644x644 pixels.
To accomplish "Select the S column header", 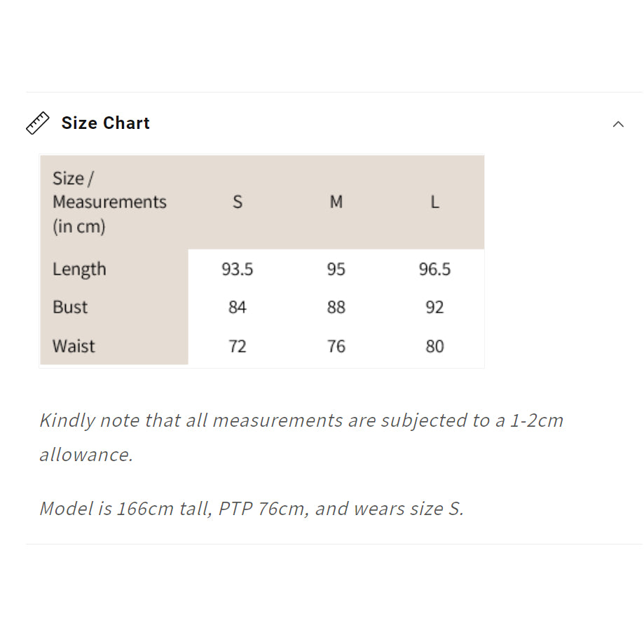I will tap(238, 202).
